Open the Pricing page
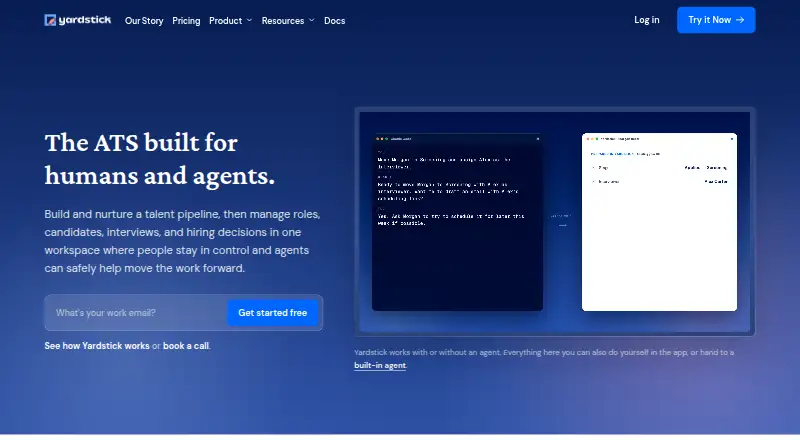The width and height of the screenshot is (800, 440). pos(186,20)
